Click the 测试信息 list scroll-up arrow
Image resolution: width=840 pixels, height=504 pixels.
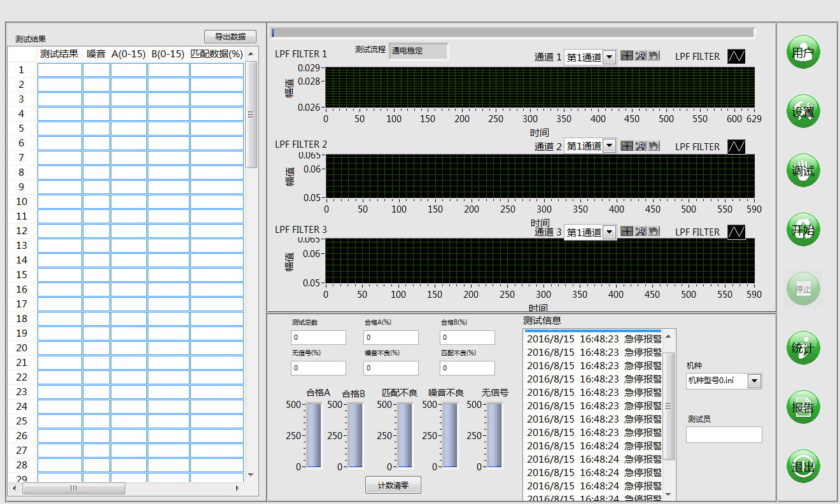point(669,336)
